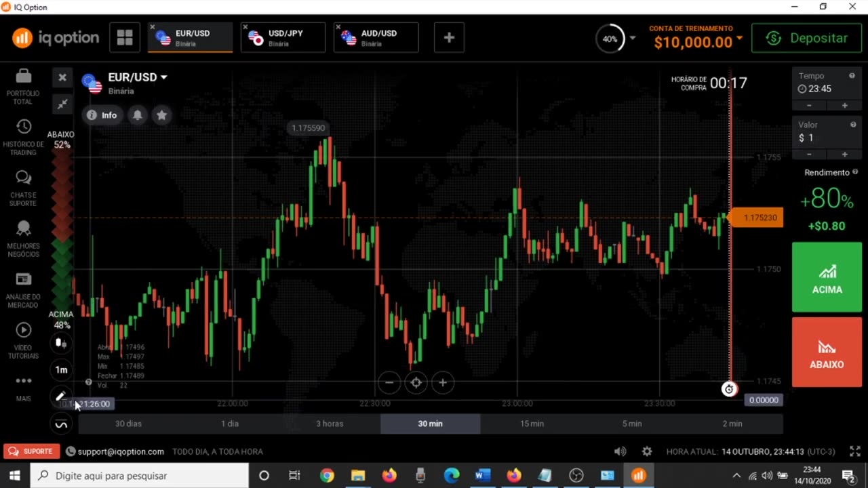Viewport: 868px width, 488px height.
Task: Close the USD/JPY asset tab
Action: (x=245, y=27)
